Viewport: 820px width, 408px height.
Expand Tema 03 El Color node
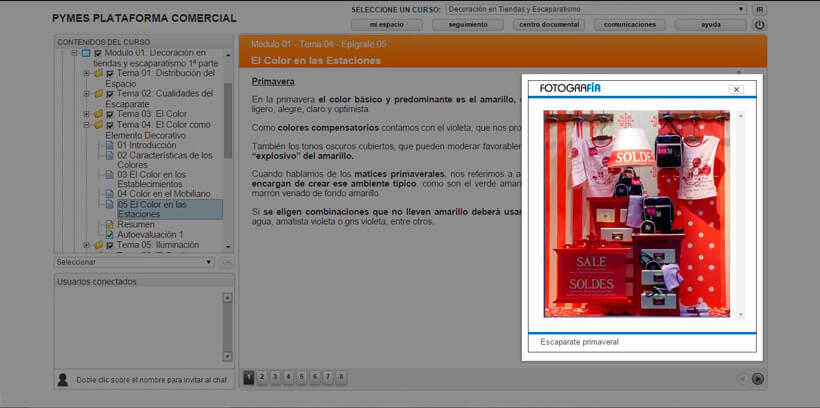[86, 114]
